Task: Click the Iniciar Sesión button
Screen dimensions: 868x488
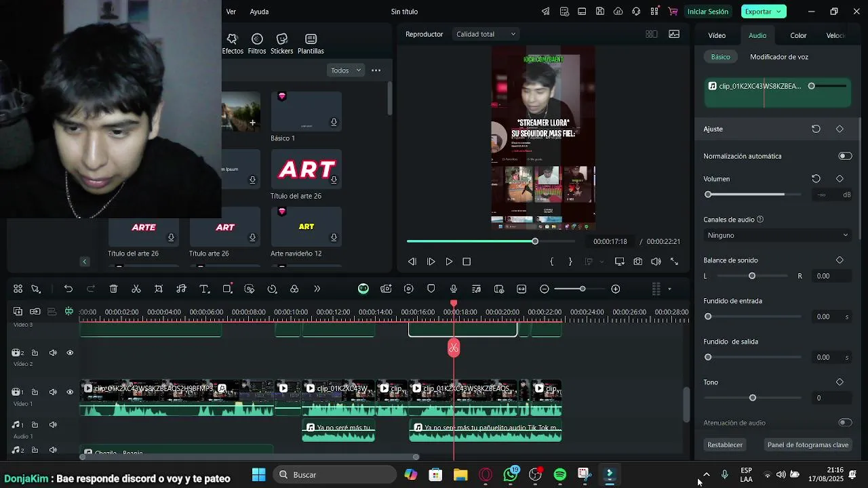Action: coord(708,12)
